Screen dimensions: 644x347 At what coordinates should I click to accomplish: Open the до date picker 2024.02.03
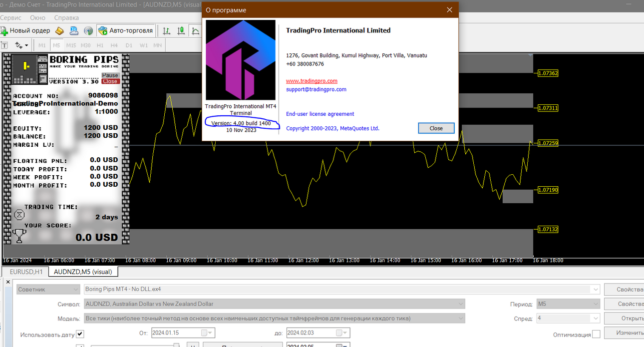click(318, 333)
